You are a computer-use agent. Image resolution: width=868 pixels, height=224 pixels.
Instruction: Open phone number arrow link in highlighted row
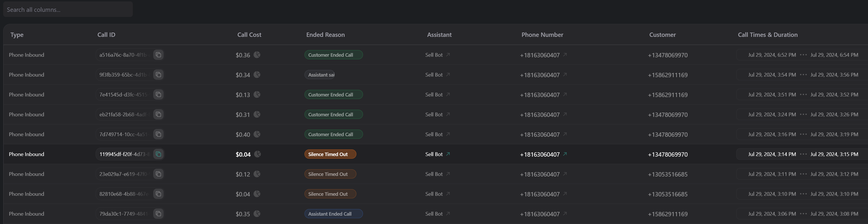565,154
